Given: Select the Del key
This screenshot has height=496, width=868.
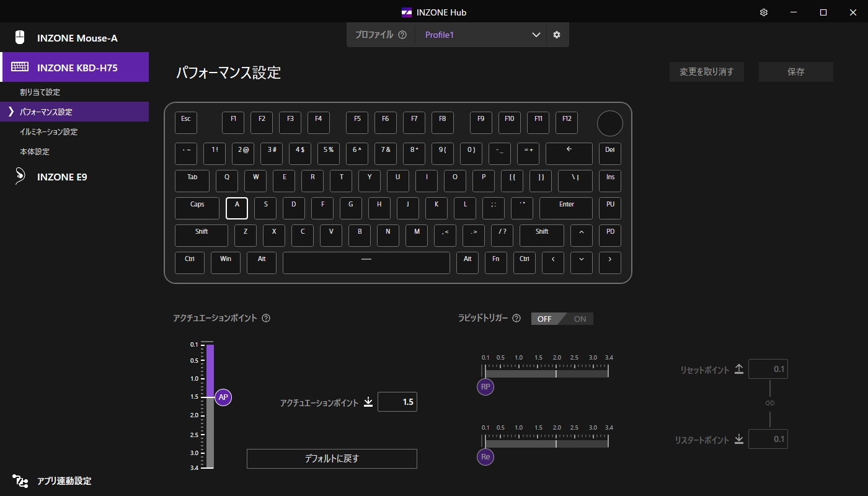Looking at the screenshot, I should [x=610, y=154].
